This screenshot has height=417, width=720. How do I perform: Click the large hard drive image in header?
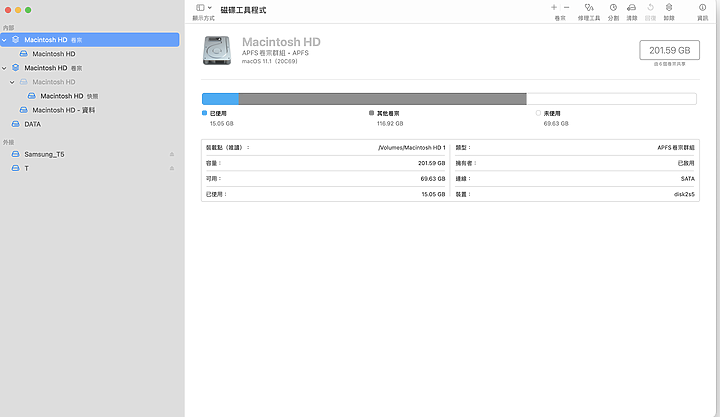(x=217, y=50)
